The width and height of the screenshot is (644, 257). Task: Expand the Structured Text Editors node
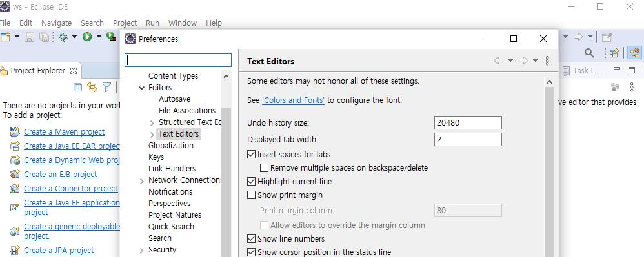pos(152,122)
